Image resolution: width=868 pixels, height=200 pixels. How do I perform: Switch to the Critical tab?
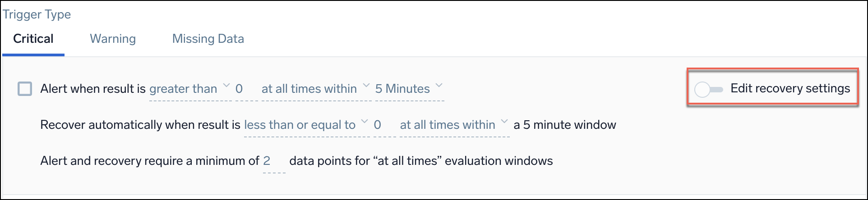pyautogui.click(x=33, y=39)
